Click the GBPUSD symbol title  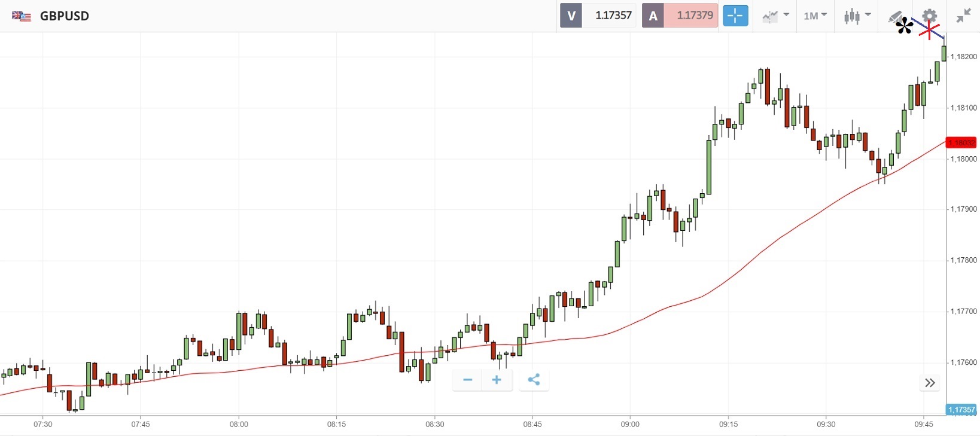tap(65, 16)
